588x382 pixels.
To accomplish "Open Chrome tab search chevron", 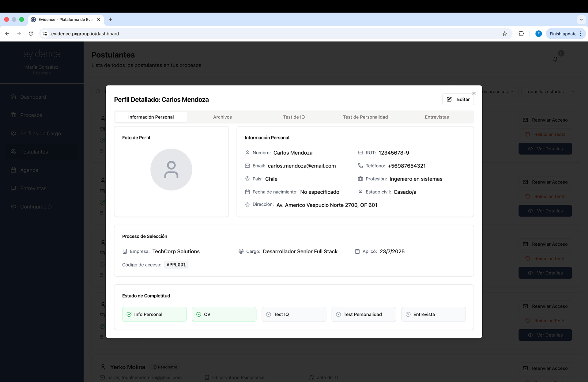I will point(581,20).
